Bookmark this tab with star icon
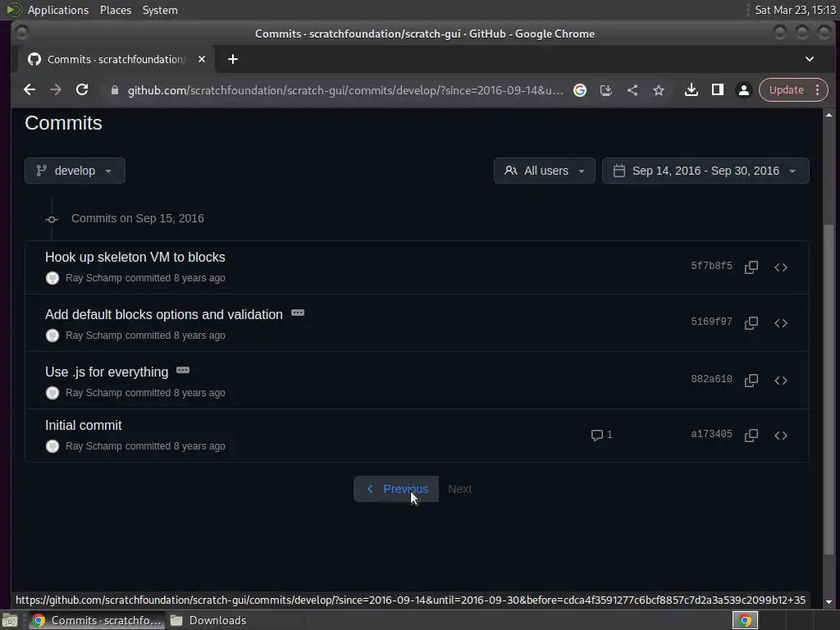Screen dimensions: 840x630 [x=659, y=90]
